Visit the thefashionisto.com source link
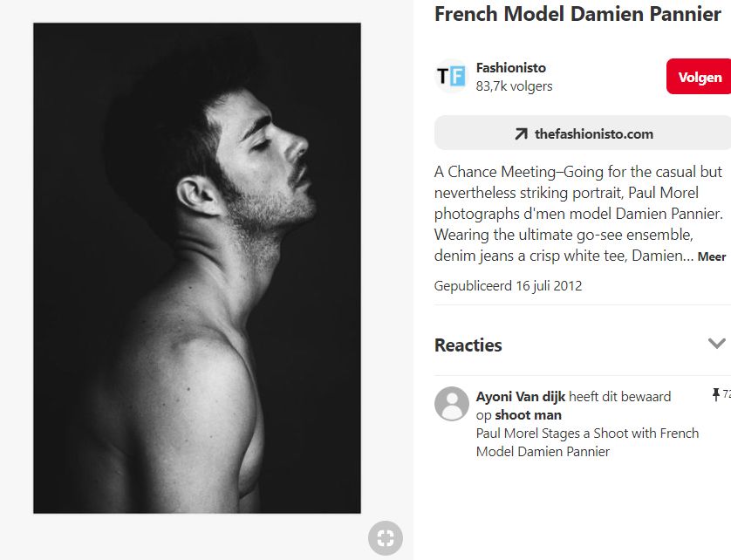Image resolution: width=731 pixels, height=560 pixels. click(x=593, y=133)
